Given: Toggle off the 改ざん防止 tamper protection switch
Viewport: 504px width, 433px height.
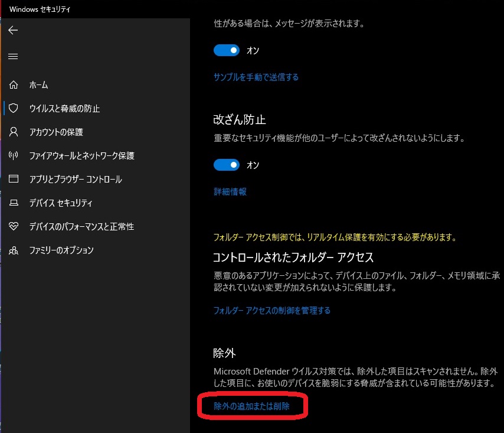Looking at the screenshot, I should click(227, 165).
